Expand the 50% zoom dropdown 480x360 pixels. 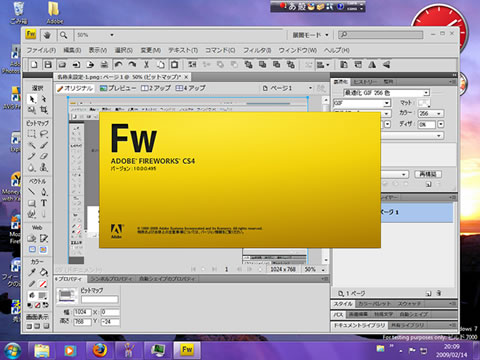(112, 35)
